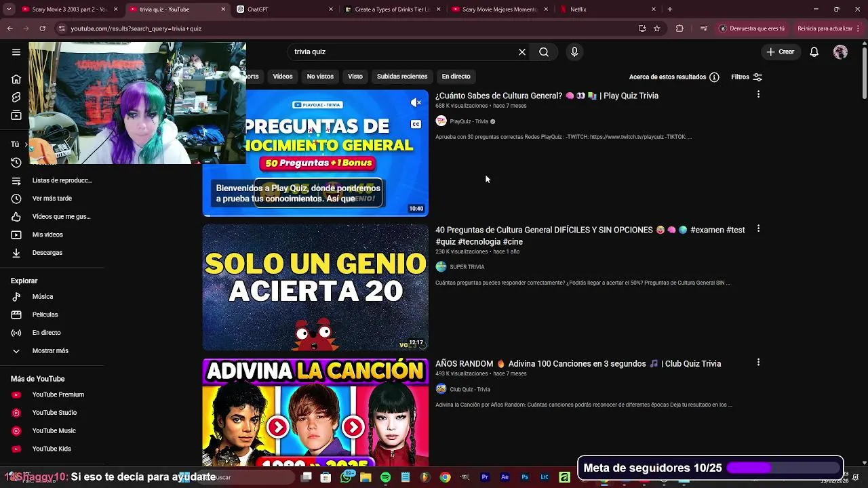Filter results by the Vídeos chip

click(x=283, y=77)
